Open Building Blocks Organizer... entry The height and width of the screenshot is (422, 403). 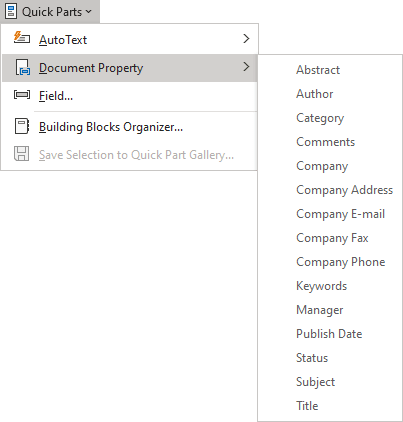(x=129, y=127)
